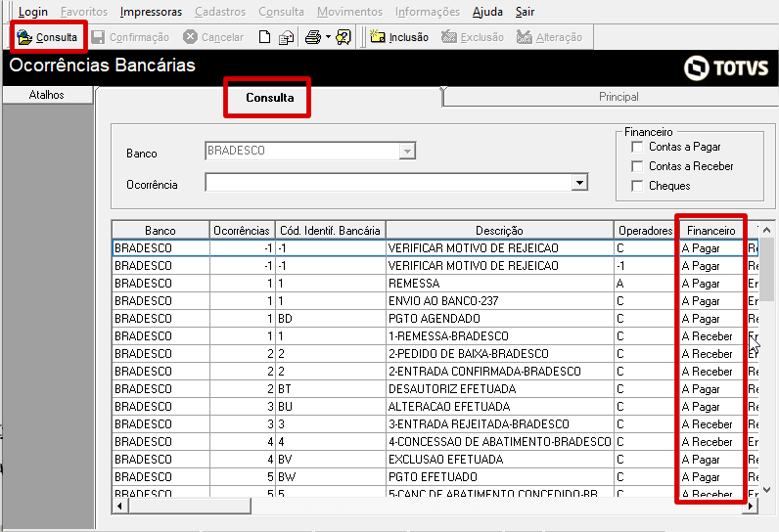Click the horizontal scroll left arrow
Image resolution: width=779 pixels, height=532 pixels.
pyautogui.click(x=119, y=507)
